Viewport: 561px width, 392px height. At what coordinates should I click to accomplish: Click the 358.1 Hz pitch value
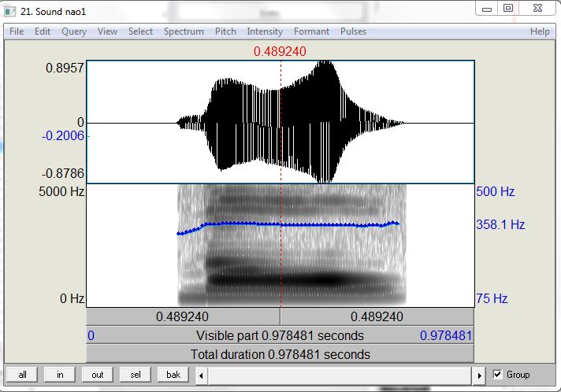tap(500, 225)
